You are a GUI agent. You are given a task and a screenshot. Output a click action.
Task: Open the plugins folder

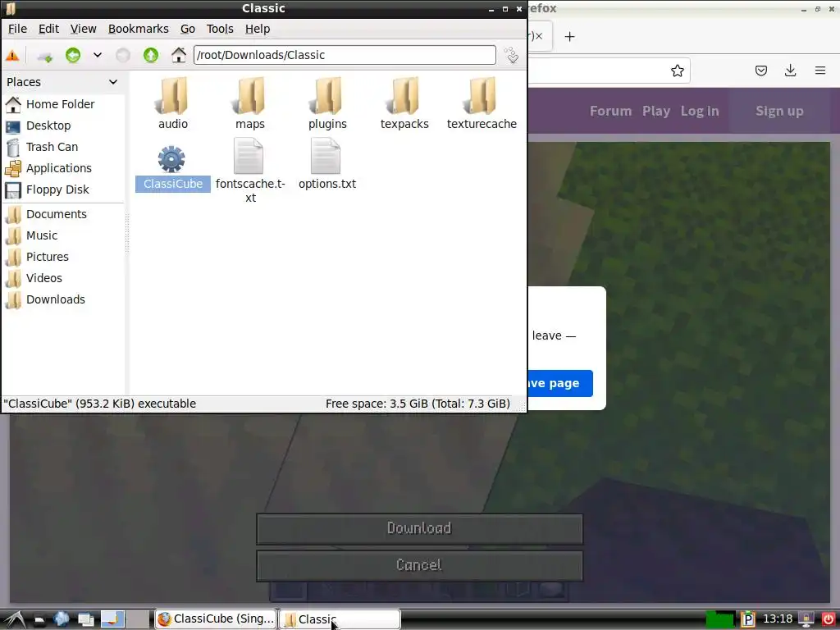click(x=327, y=103)
